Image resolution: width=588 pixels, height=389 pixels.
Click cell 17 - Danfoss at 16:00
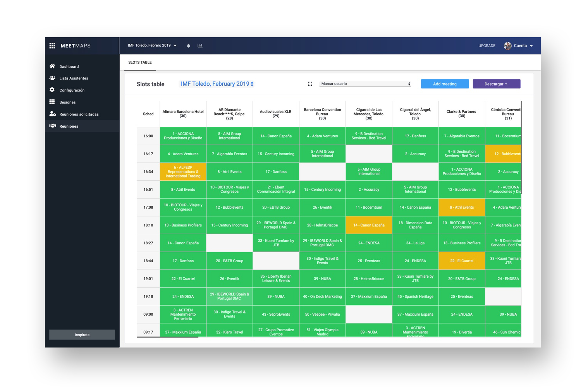click(x=415, y=136)
